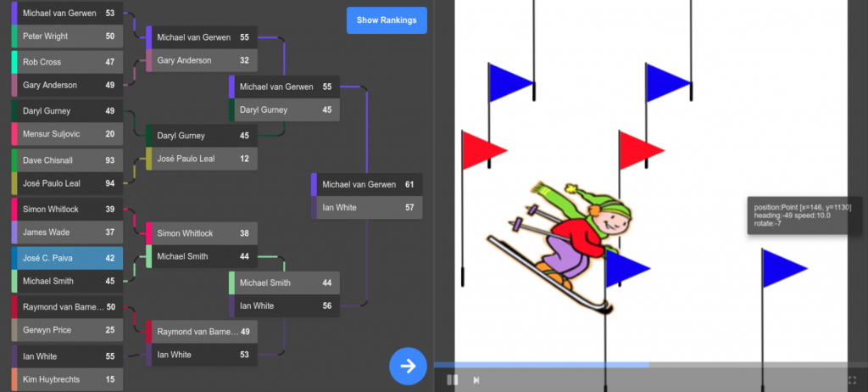The width and height of the screenshot is (868, 392).
Task: Select James Wade entry with 37
Action: (x=67, y=232)
